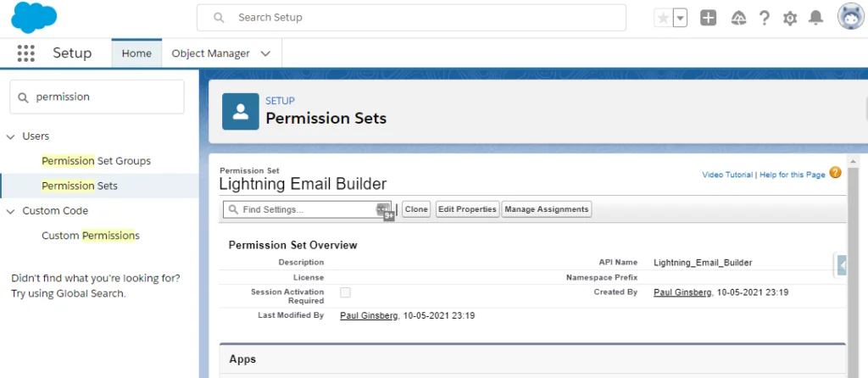Collapse the Users section

click(10, 136)
